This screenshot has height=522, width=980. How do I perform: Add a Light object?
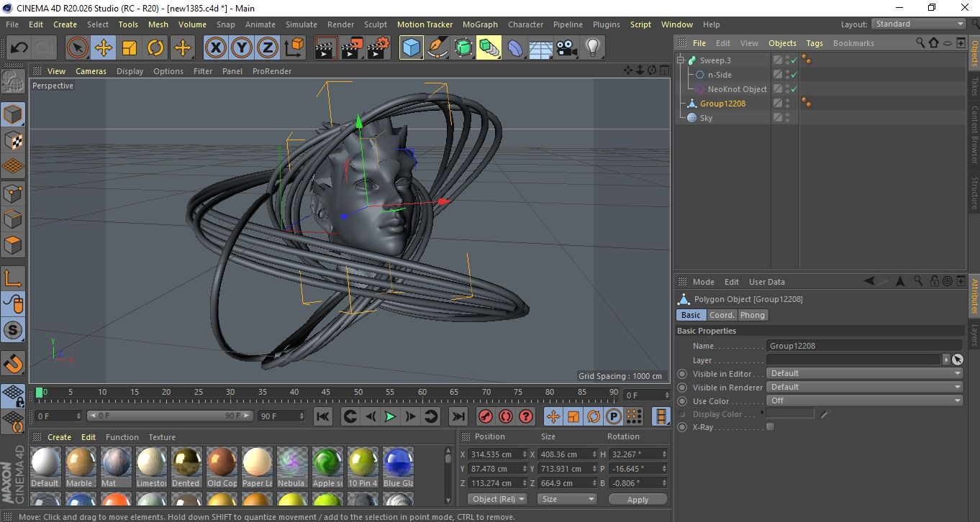[592, 48]
